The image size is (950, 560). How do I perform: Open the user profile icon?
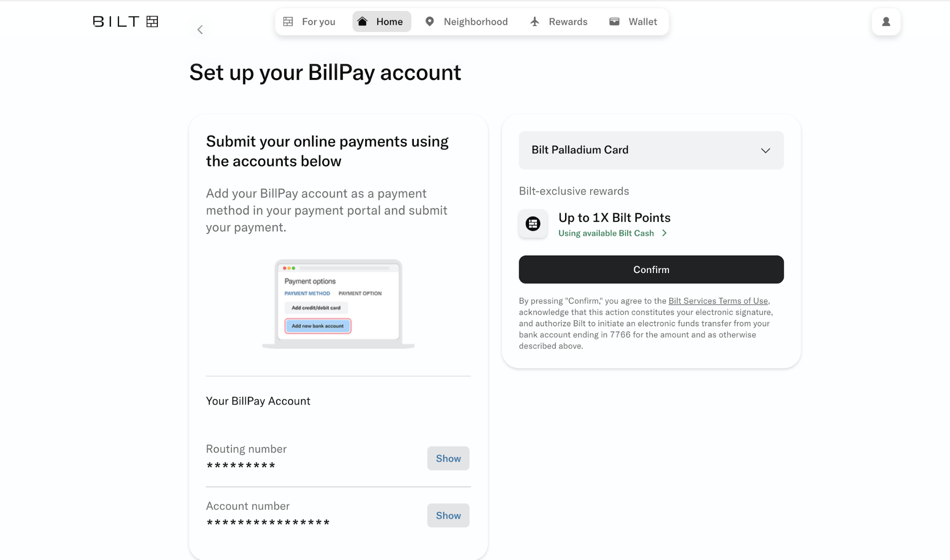pos(885,21)
